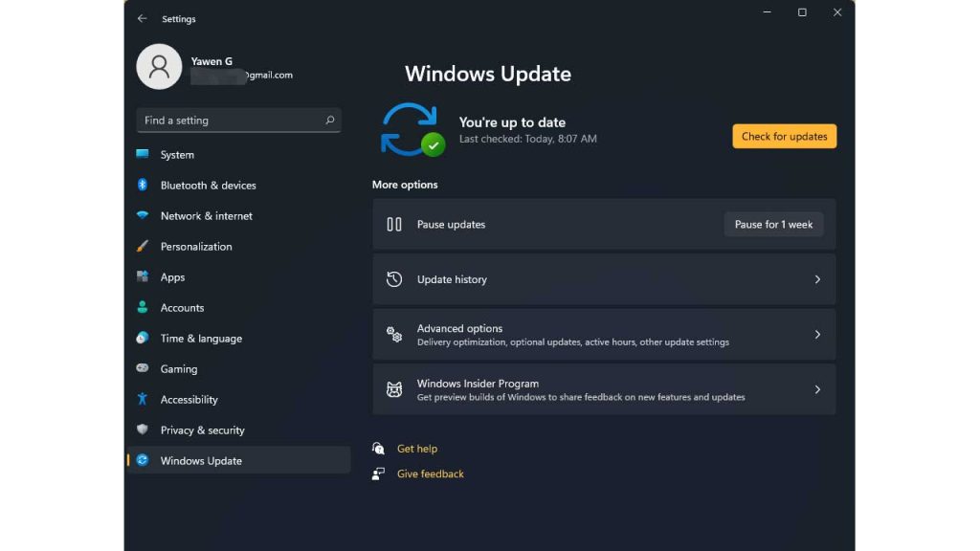This screenshot has height=551, width=980.
Task: Open Privacy & security settings
Action: point(238,430)
